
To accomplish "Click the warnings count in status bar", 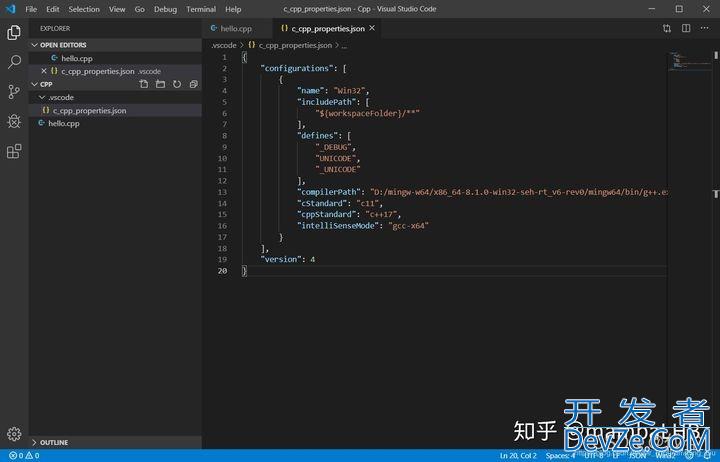I will 32,456.
